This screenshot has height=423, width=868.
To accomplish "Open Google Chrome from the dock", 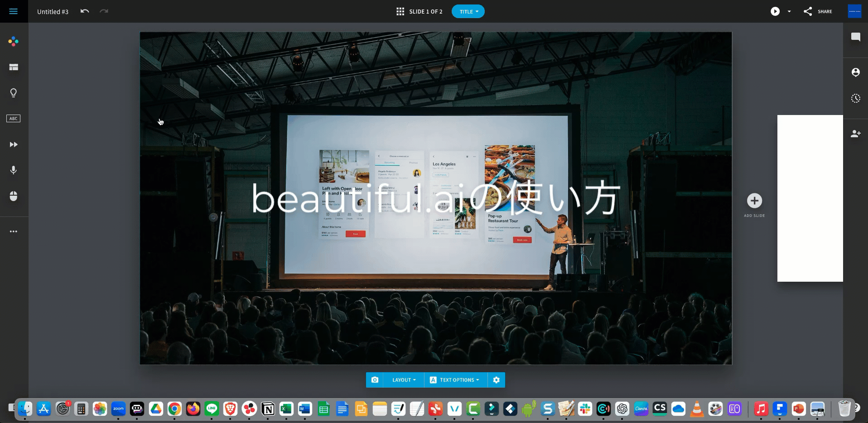I will pos(174,409).
